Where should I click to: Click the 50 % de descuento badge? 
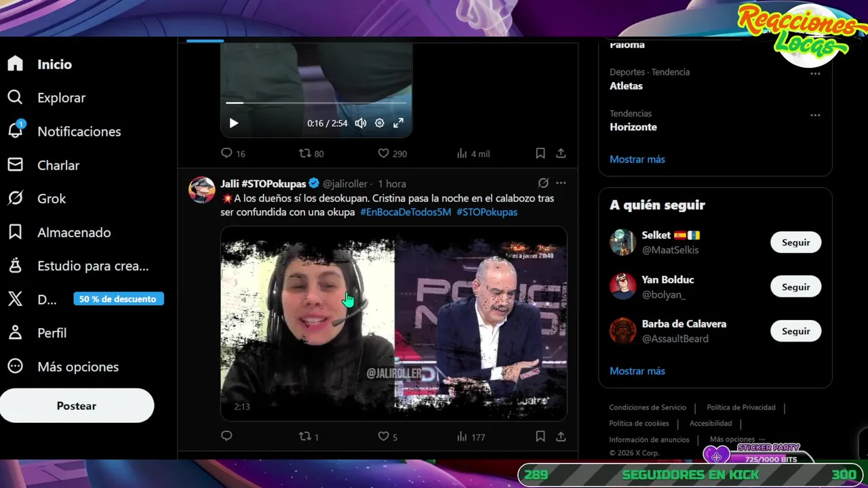click(118, 299)
